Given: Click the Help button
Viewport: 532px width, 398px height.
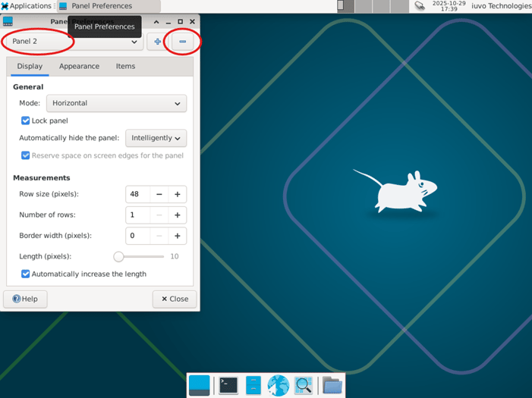Looking at the screenshot, I should [25, 299].
